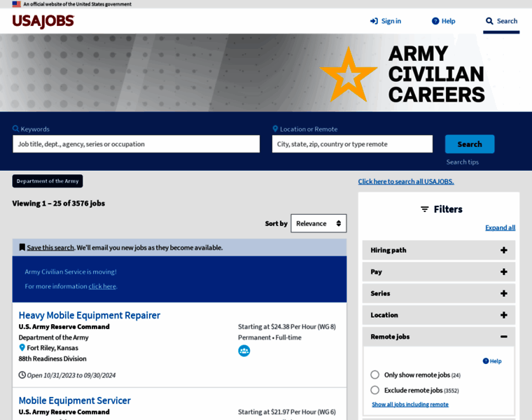Viewport: 532px width, 420px height.
Task: Click the bookmark icon beside Save this search
Action: (22, 247)
